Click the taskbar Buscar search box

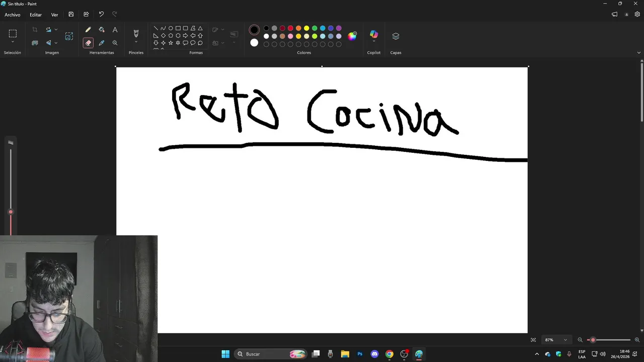pyautogui.click(x=271, y=354)
